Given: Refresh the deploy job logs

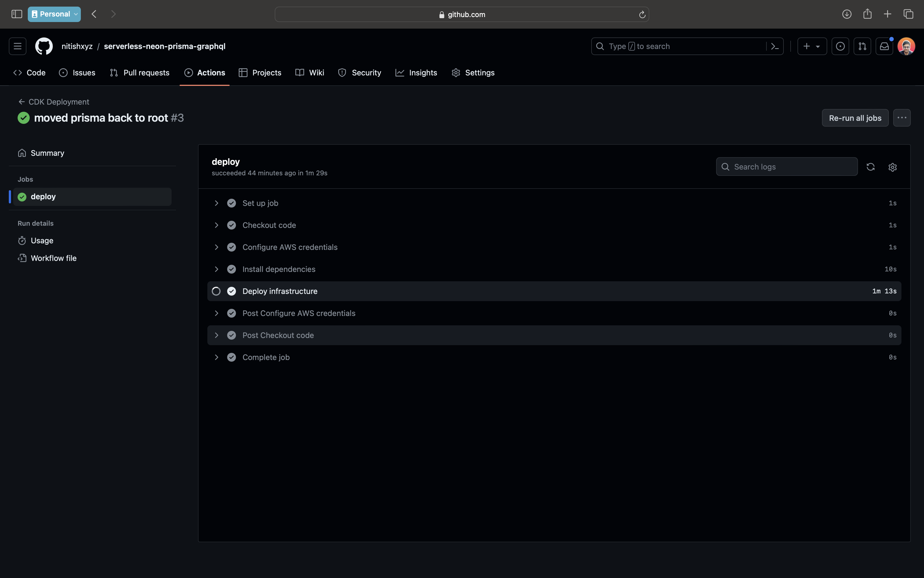Looking at the screenshot, I should pos(871,167).
